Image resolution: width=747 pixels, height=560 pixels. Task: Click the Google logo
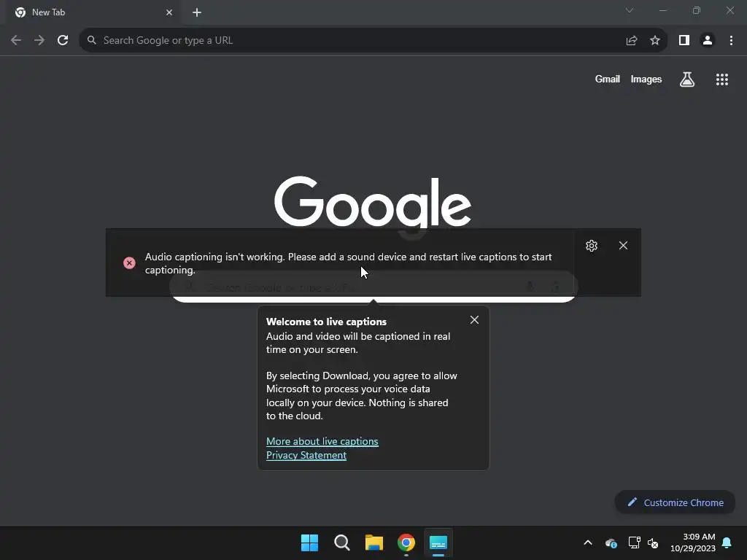pos(373,203)
